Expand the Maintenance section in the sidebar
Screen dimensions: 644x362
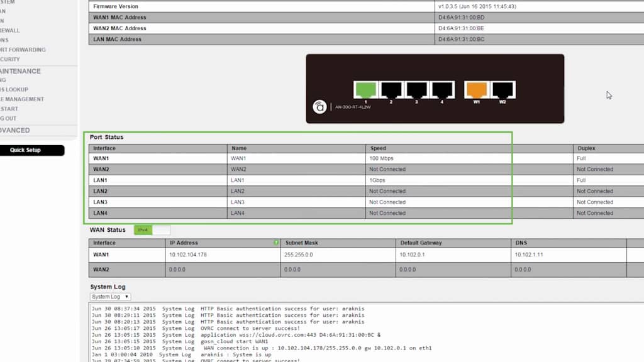tap(21, 71)
